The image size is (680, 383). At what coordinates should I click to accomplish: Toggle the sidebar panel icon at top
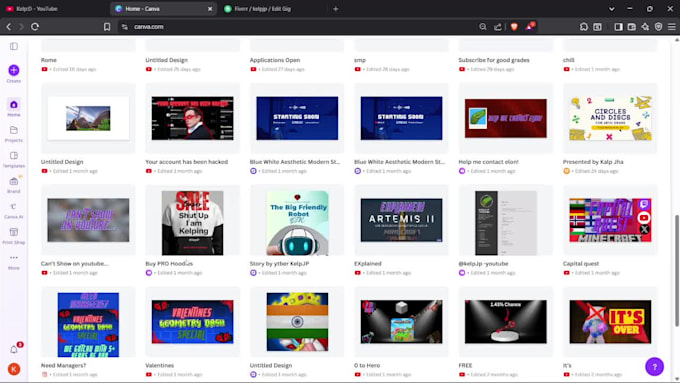click(x=14, y=46)
